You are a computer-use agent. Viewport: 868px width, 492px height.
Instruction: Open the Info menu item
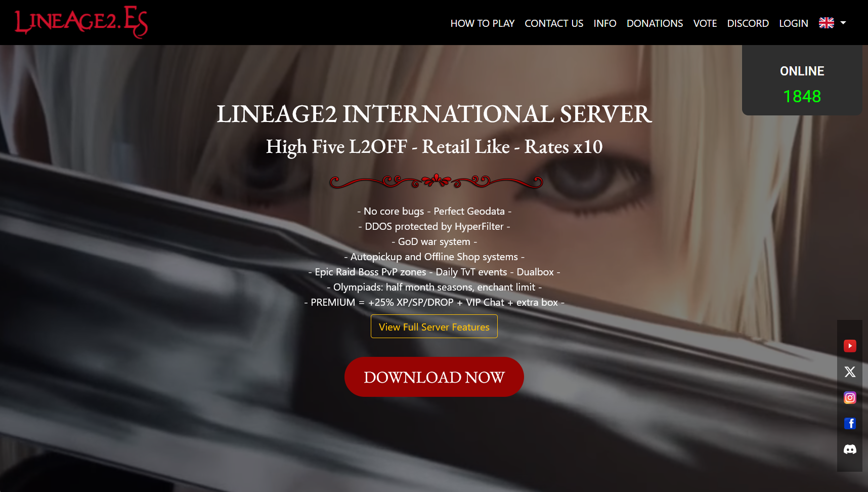coord(605,23)
